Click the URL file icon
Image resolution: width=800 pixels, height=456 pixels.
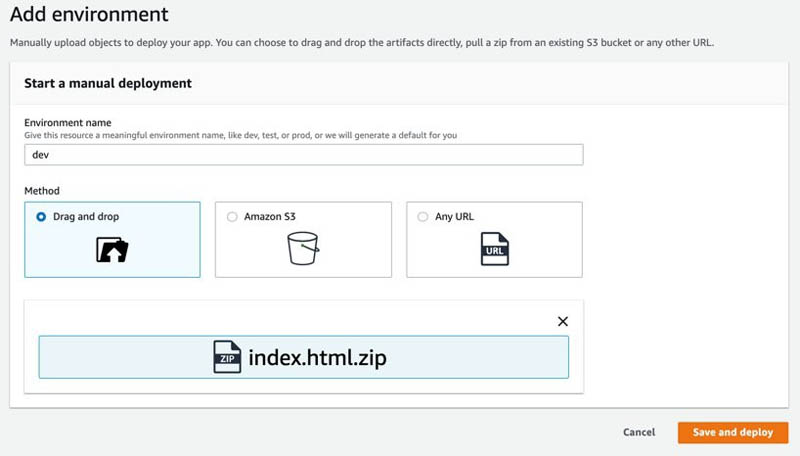[x=494, y=249]
